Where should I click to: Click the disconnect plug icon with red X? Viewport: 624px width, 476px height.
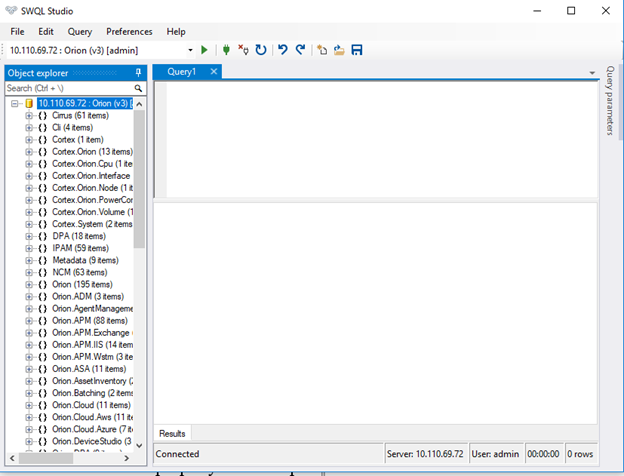243,50
